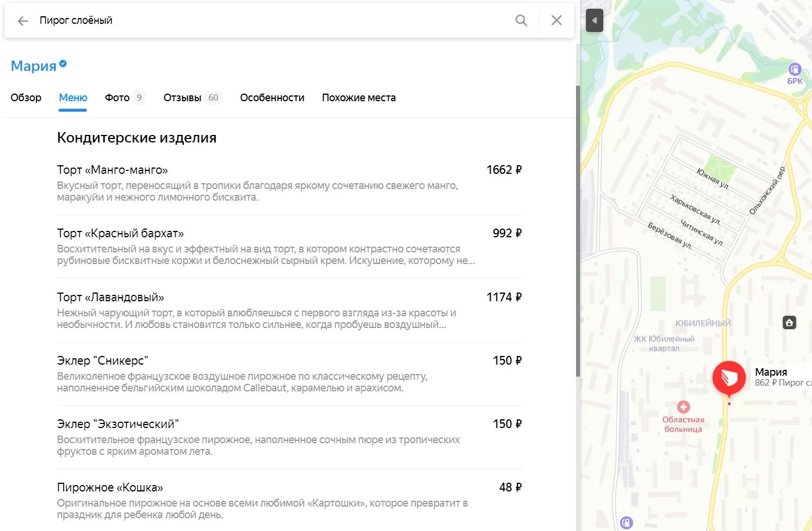
Task: Click the Кондитерские изделия section heading
Action: point(137,138)
